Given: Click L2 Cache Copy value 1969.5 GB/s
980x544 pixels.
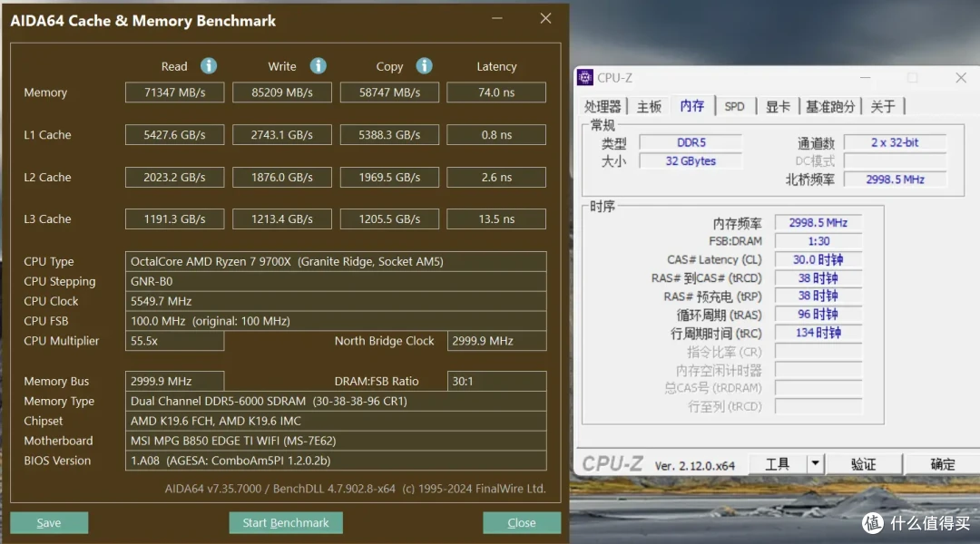Looking at the screenshot, I should (389, 178).
